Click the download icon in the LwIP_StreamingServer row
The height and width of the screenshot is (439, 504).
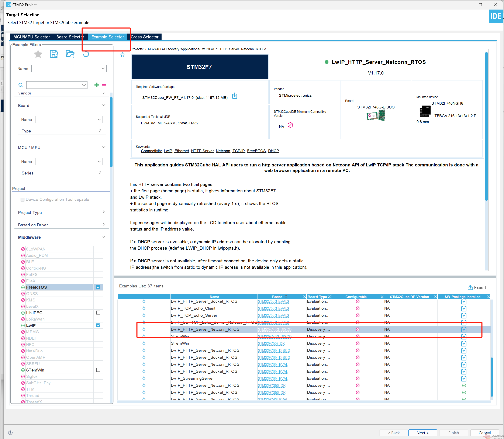tap(464, 378)
